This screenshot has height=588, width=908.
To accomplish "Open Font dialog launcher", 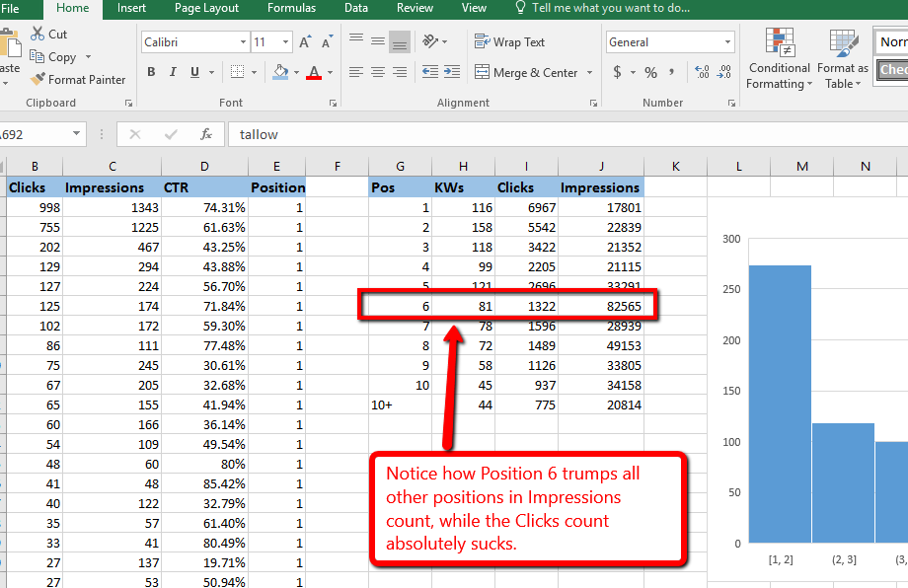I will click(333, 103).
